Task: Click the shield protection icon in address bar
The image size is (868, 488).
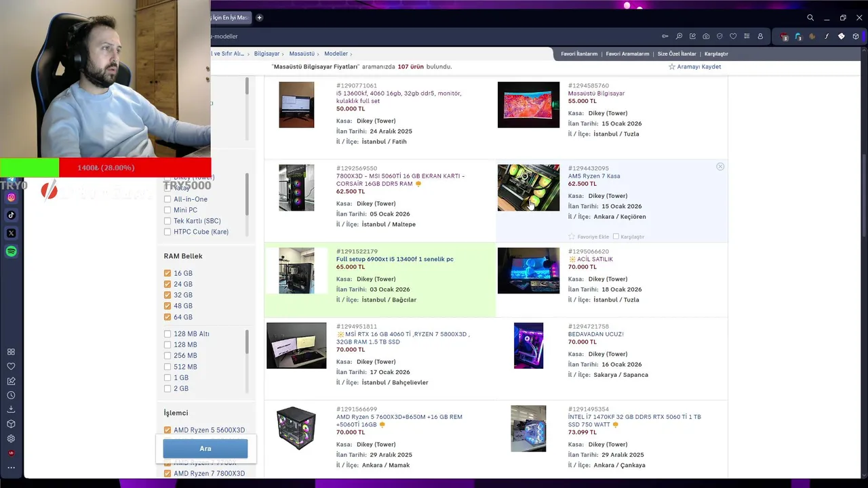Action: [719, 36]
